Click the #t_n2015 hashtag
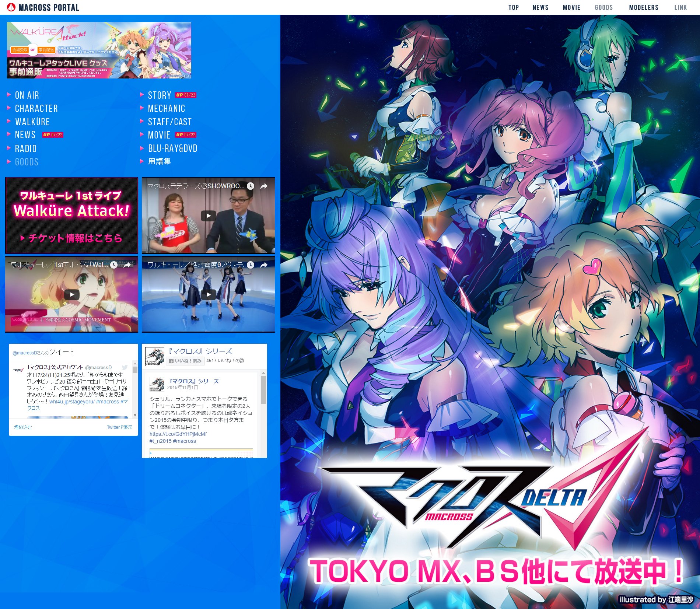The height and width of the screenshot is (609, 700). pyautogui.click(x=160, y=441)
